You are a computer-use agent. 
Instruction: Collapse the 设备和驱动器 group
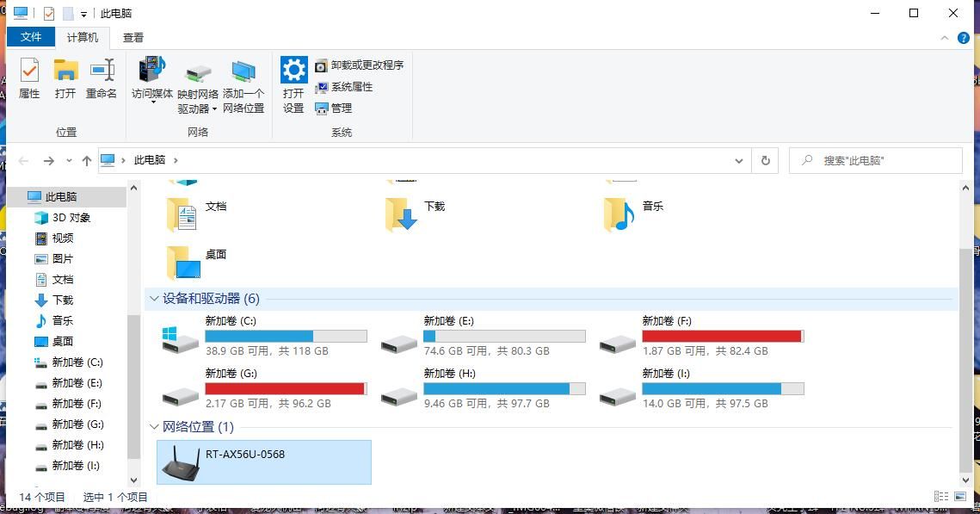154,299
